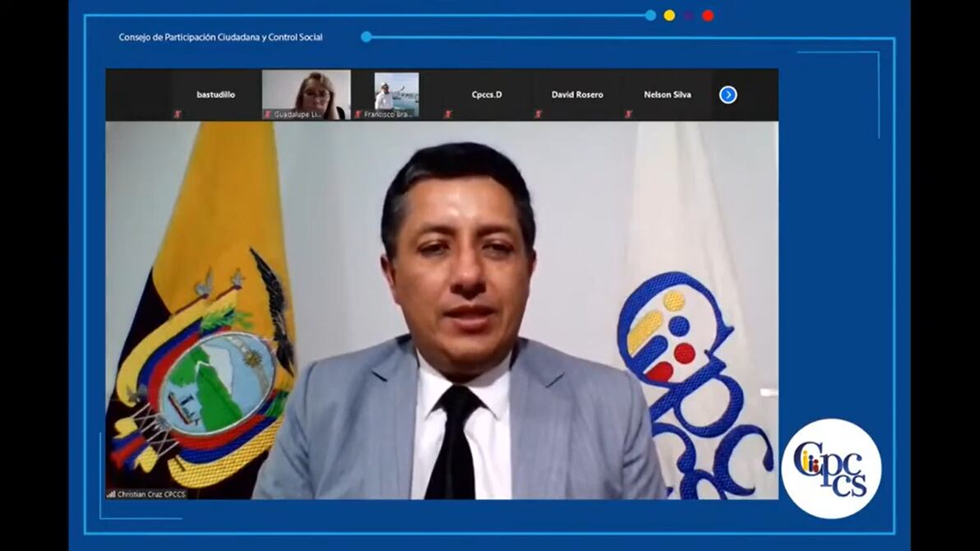Image resolution: width=980 pixels, height=551 pixels.
Task: Select the bastudillo participant tile
Action: click(215, 95)
